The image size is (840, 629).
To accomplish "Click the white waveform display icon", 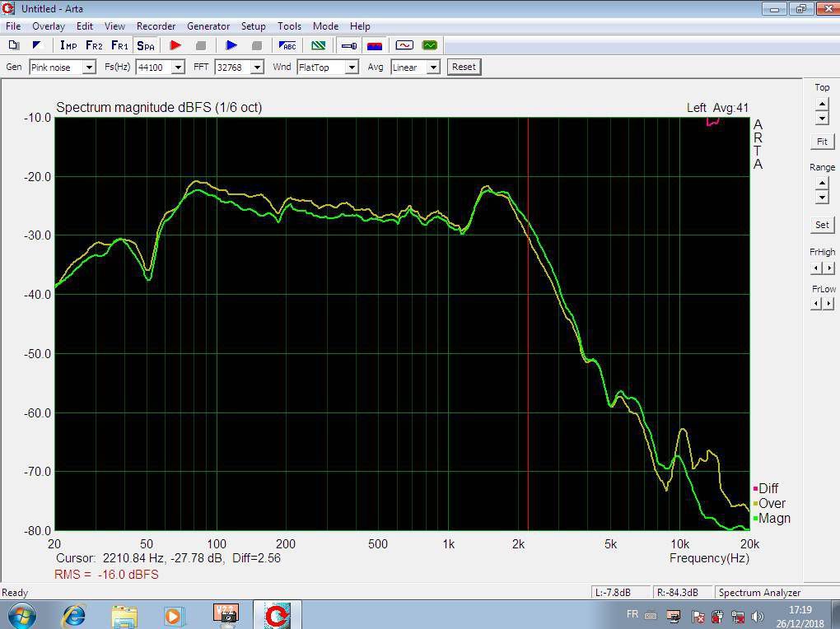I will [404, 45].
